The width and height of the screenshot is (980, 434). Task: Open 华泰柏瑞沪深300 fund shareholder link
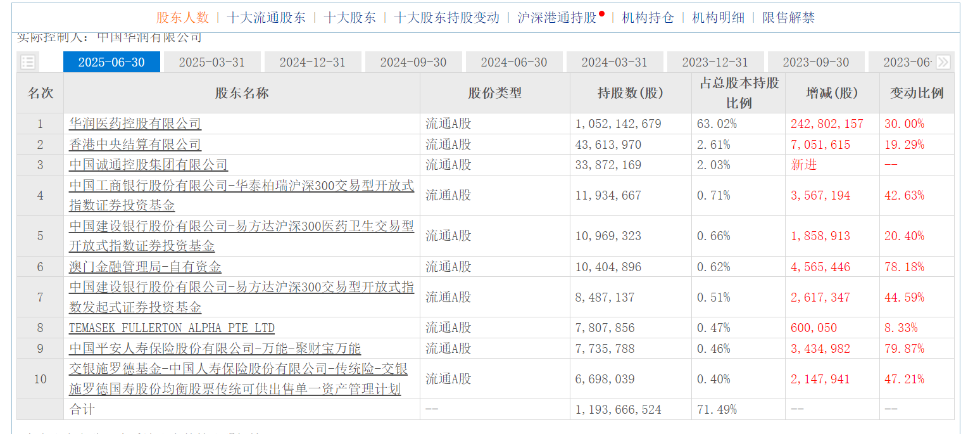pos(241,195)
